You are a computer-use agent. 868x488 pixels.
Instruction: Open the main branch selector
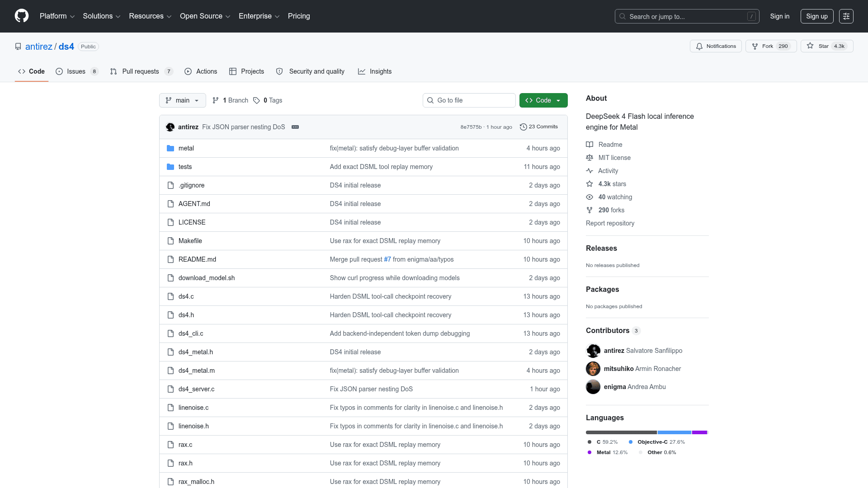click(183, 100)
